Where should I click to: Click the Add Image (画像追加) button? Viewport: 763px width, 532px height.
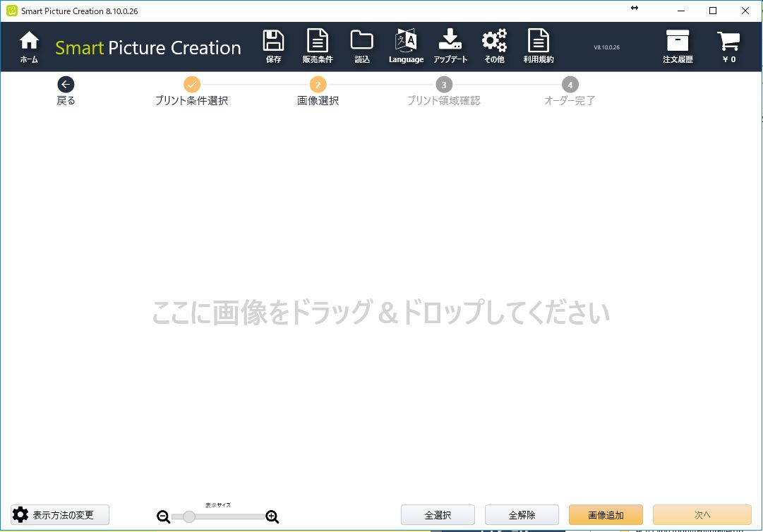tap(606, 515)
